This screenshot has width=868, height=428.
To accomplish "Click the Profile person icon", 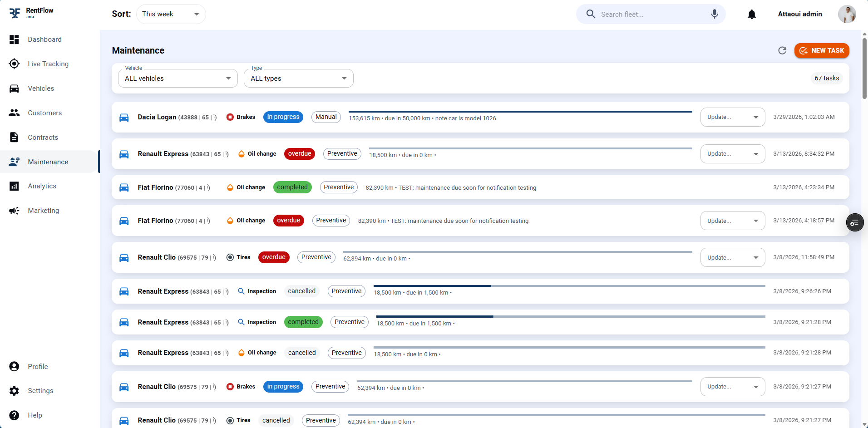I will (14, 367).
